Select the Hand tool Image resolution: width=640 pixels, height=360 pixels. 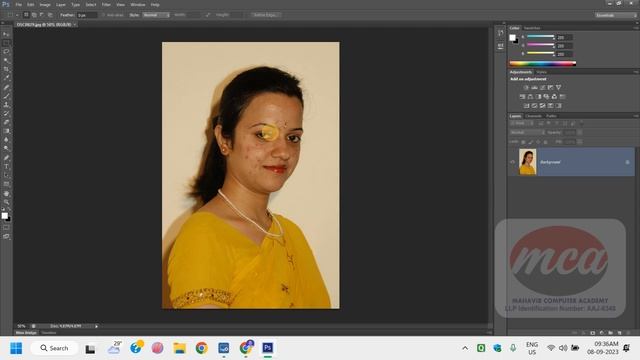(x=6, y=194)
